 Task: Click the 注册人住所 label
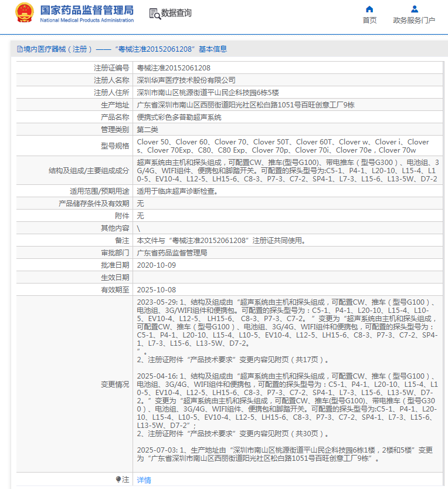[x=111, y=93]
